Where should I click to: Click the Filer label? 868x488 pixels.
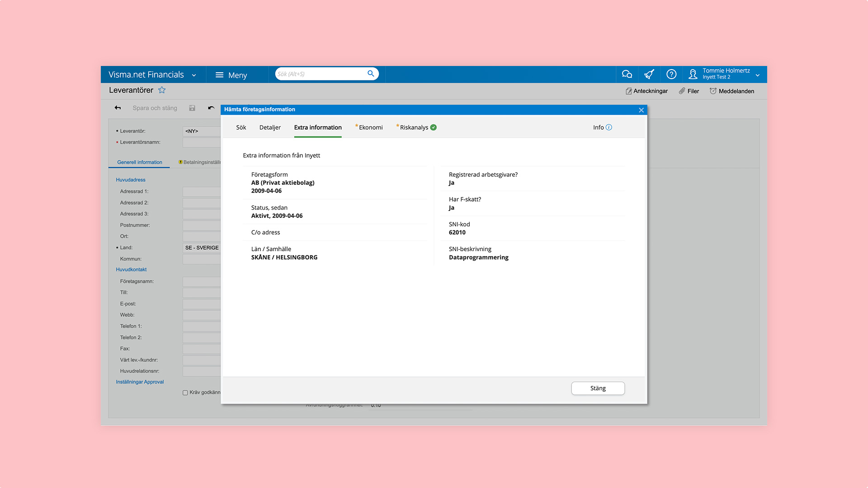tap(693, 91)
